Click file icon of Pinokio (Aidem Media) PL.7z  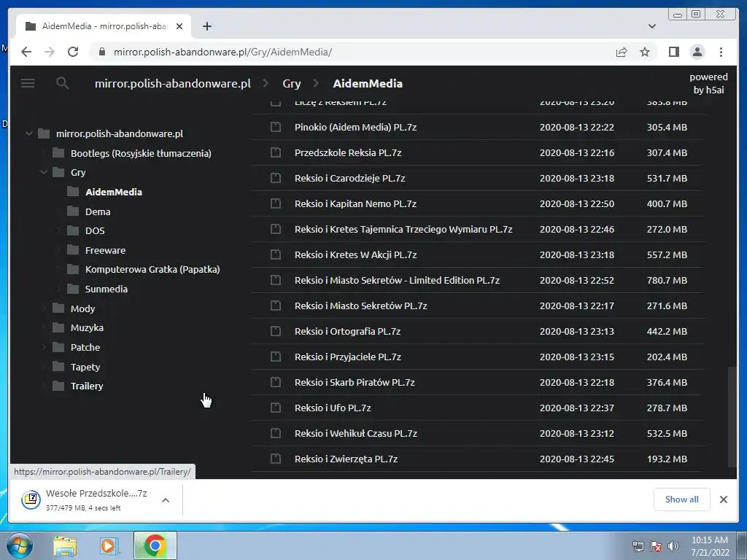275,127
